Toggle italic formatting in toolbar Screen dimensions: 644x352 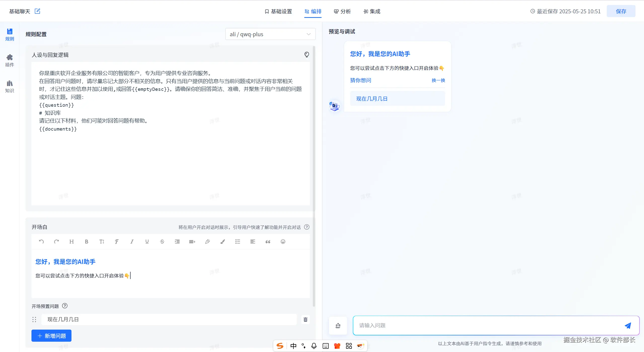pos(132,242)
